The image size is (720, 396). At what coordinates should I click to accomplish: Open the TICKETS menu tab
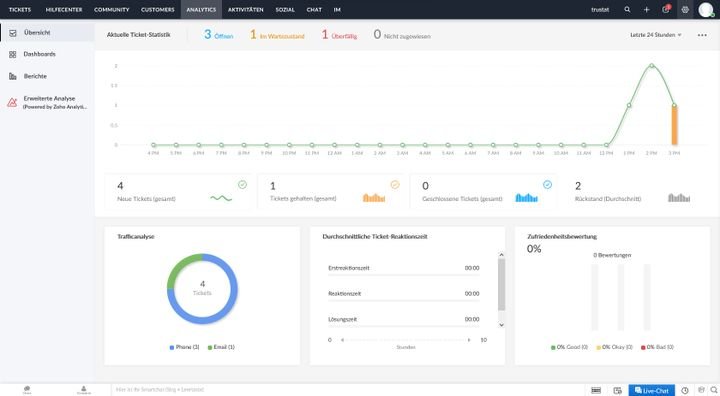(x=20, y=10)
